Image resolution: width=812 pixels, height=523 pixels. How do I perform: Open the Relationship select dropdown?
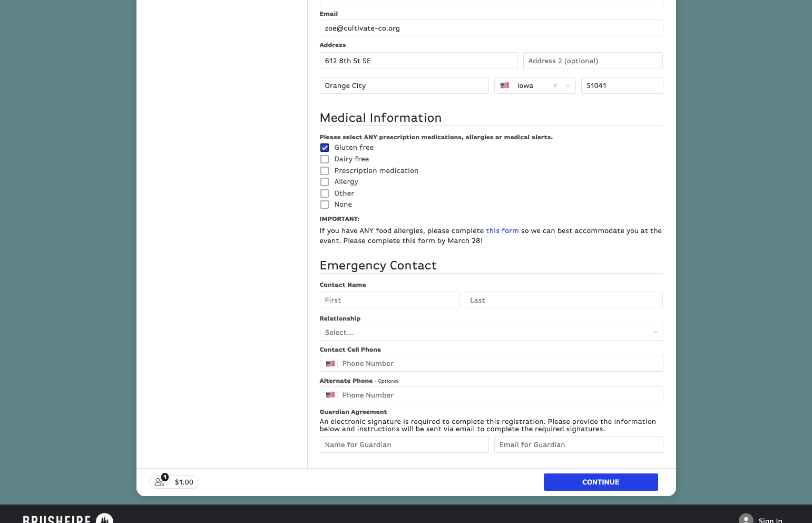(491, 332)
